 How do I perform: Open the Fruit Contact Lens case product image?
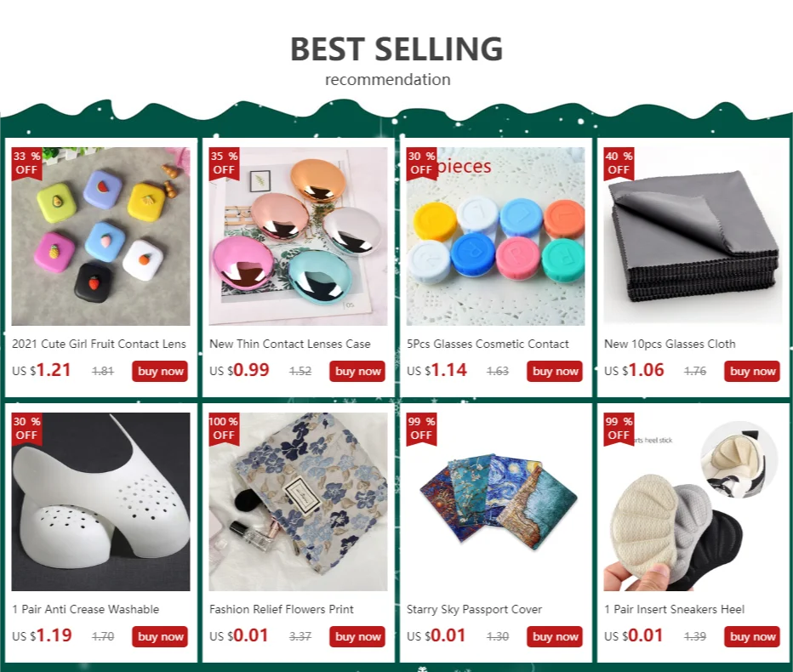click(x=100, y=236)
